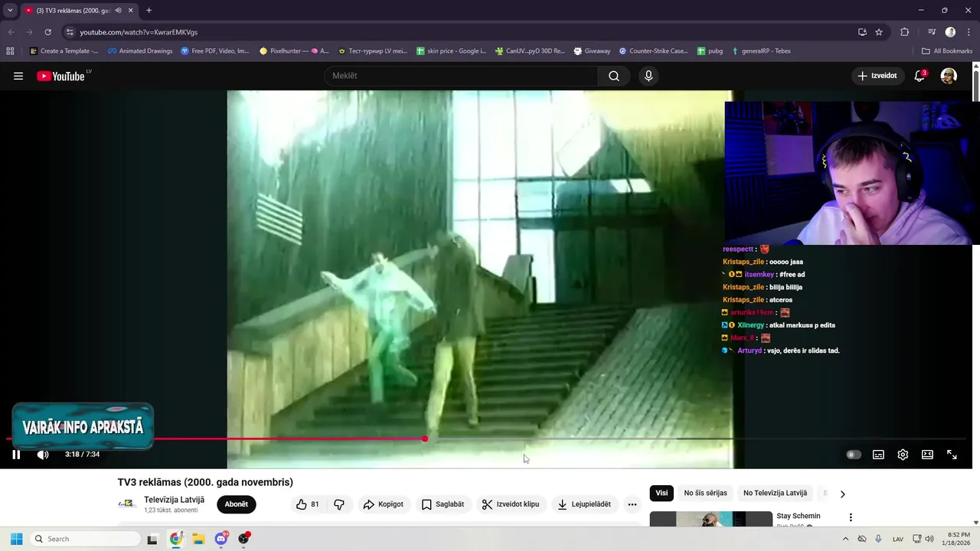Open the notifications bell
The width and height of the screenshot is (980, 551).
click(920, 76)
